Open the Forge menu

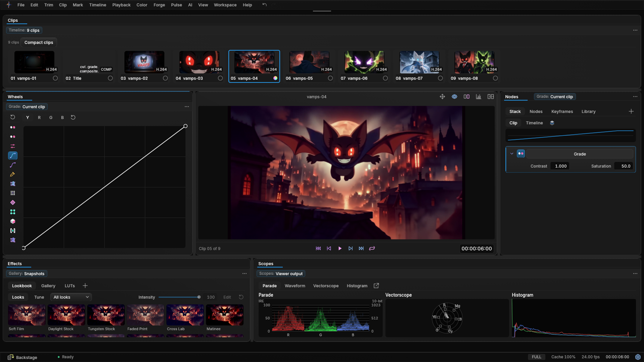pyautogui.click(x=159, y=5)
